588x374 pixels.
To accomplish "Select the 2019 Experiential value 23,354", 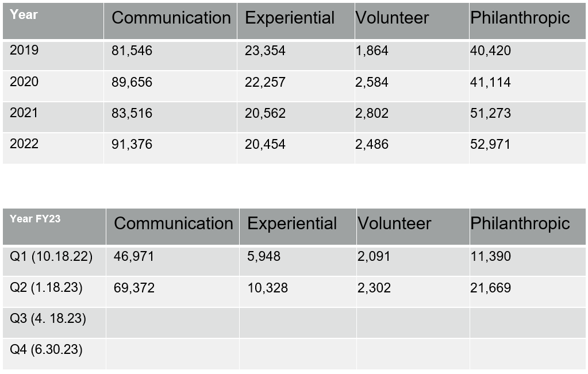I will point(265,51).
